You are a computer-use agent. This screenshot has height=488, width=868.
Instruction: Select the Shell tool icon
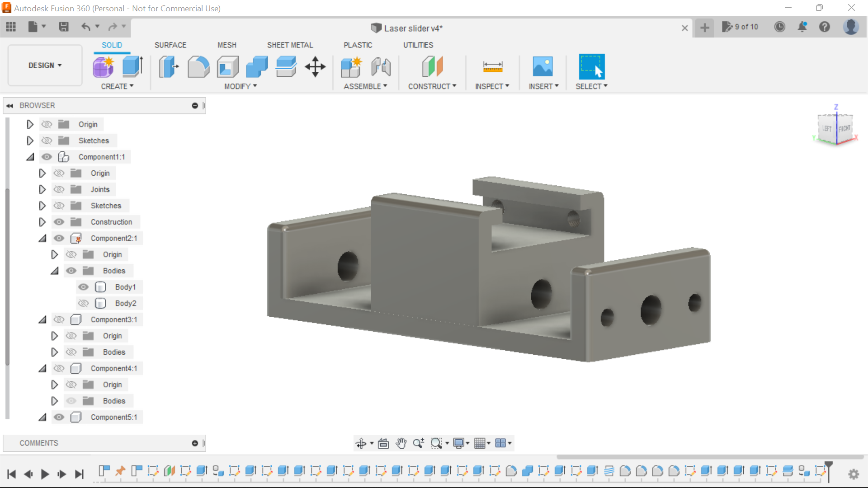(228, 67)
